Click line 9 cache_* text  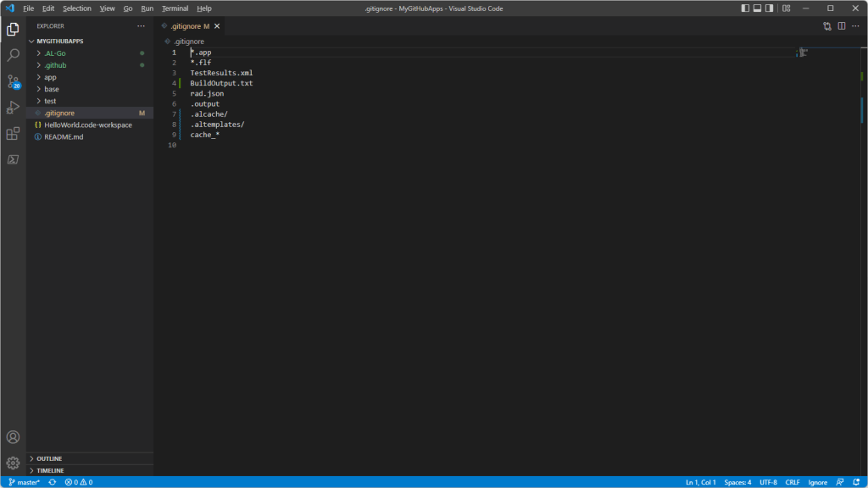(x=205, y=135)
